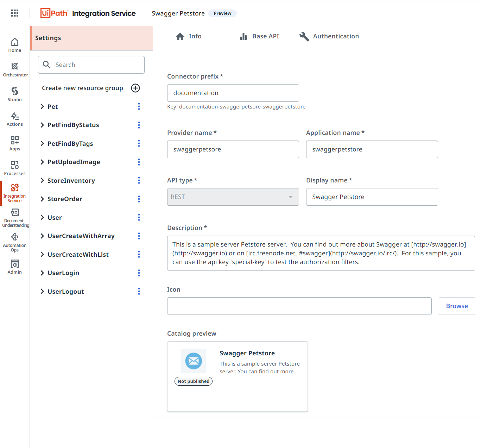Screen dimensions: 481x448
Task: Expand the StoreInventory group
Action: click(x=42, y=180)
